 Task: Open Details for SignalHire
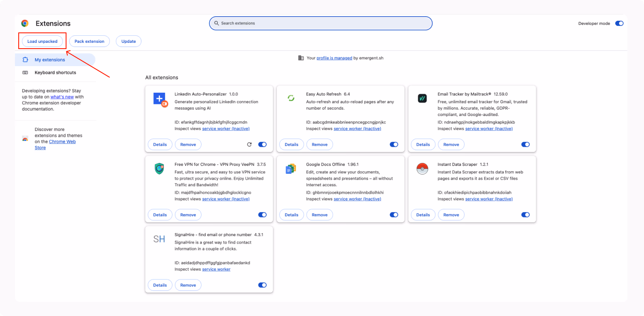(x=160, y=285)
